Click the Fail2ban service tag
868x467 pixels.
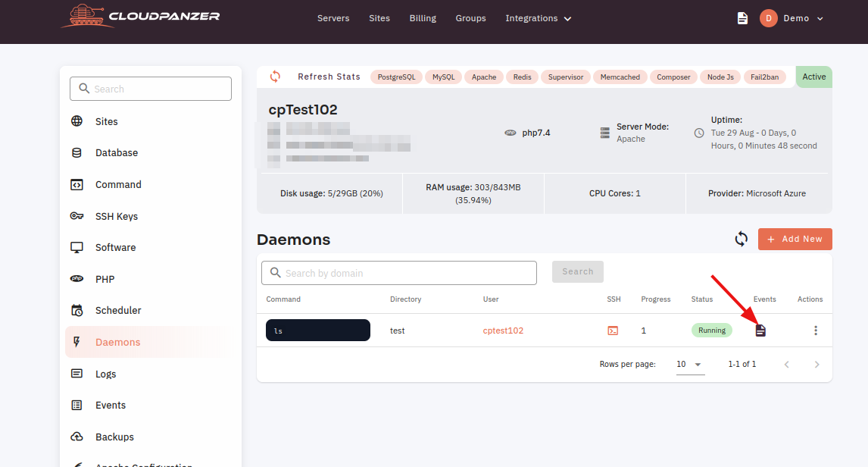[764, 77]
